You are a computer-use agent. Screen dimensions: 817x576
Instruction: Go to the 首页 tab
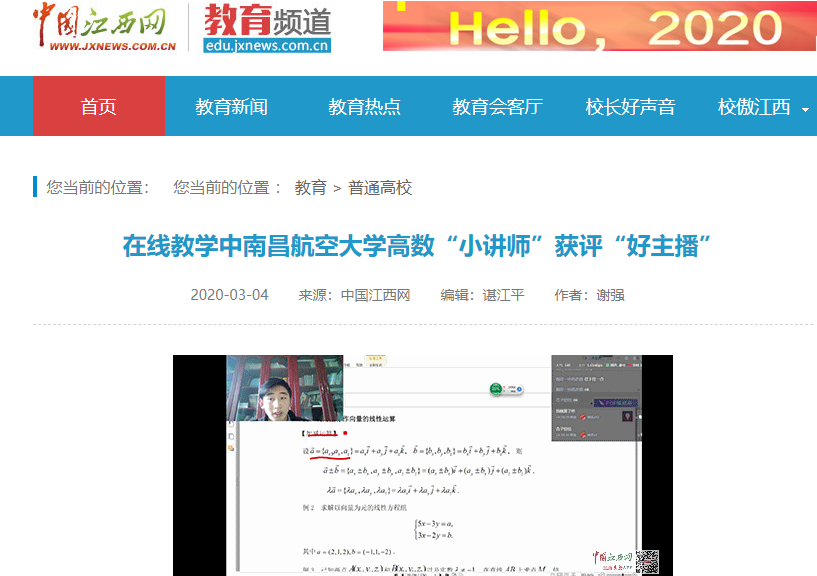pos(99,106)
